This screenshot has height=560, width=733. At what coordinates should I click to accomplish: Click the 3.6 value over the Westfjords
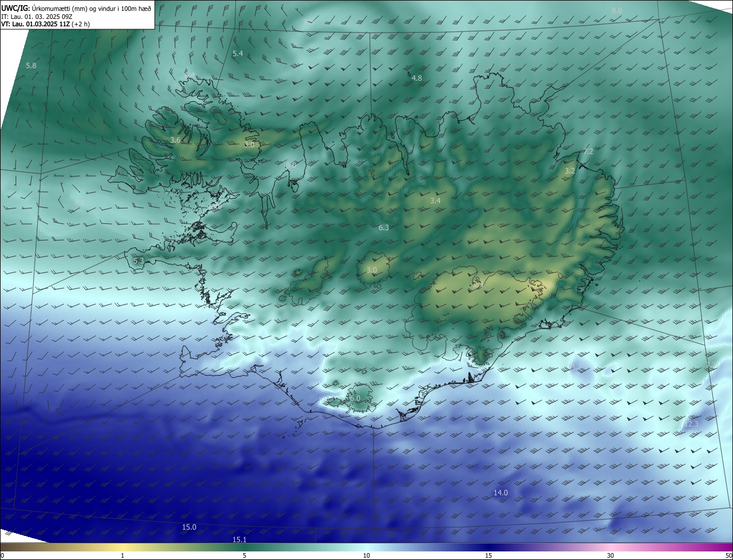176,140
